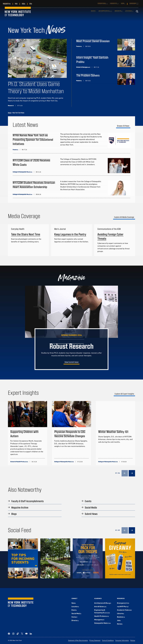Click the Browse All News button
The image size is (143, 644).
[x=123, y=126]
